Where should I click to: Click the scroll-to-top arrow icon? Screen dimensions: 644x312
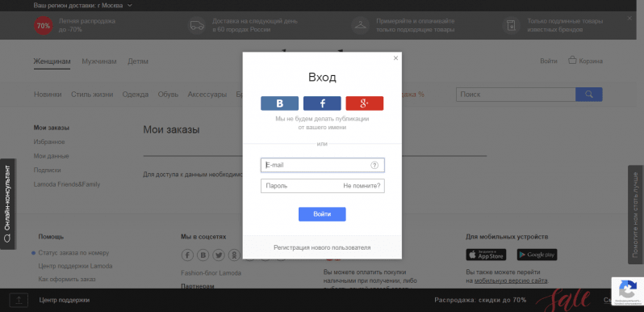19,300
